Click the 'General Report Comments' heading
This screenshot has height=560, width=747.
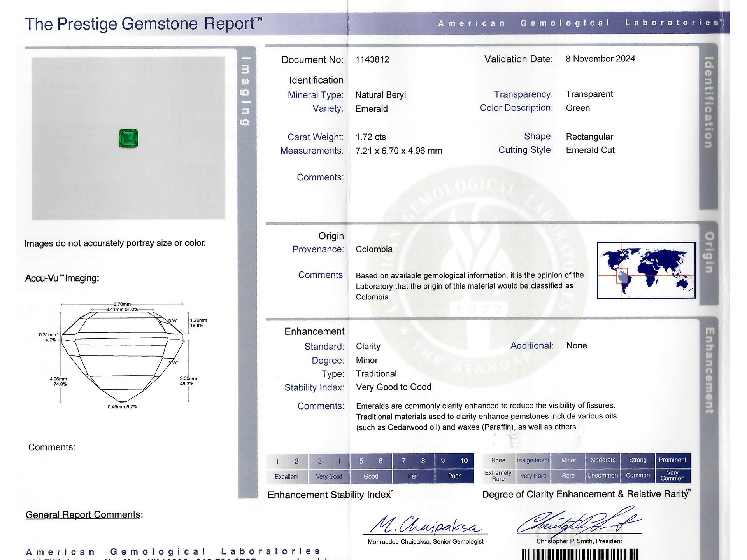tap(84, 515)
